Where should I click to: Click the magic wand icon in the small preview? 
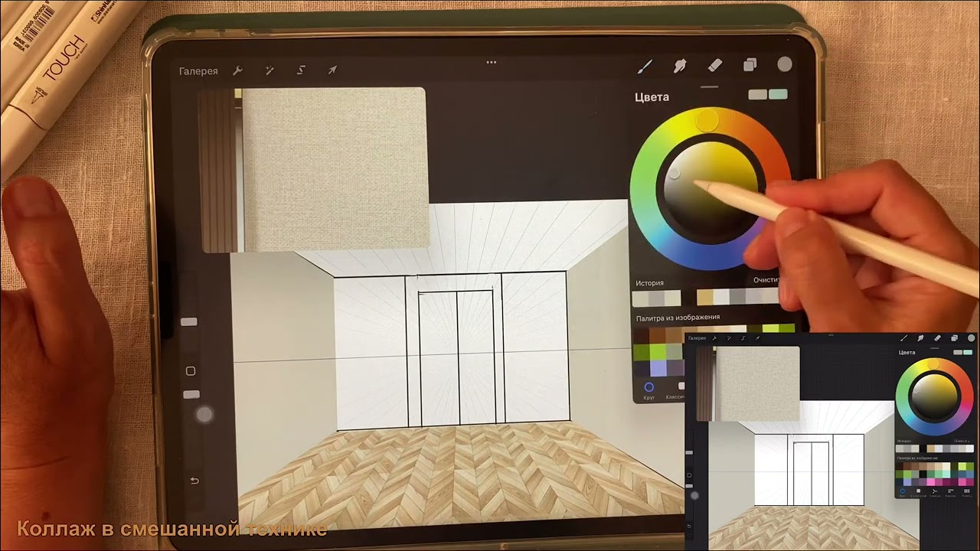[730, 338]
